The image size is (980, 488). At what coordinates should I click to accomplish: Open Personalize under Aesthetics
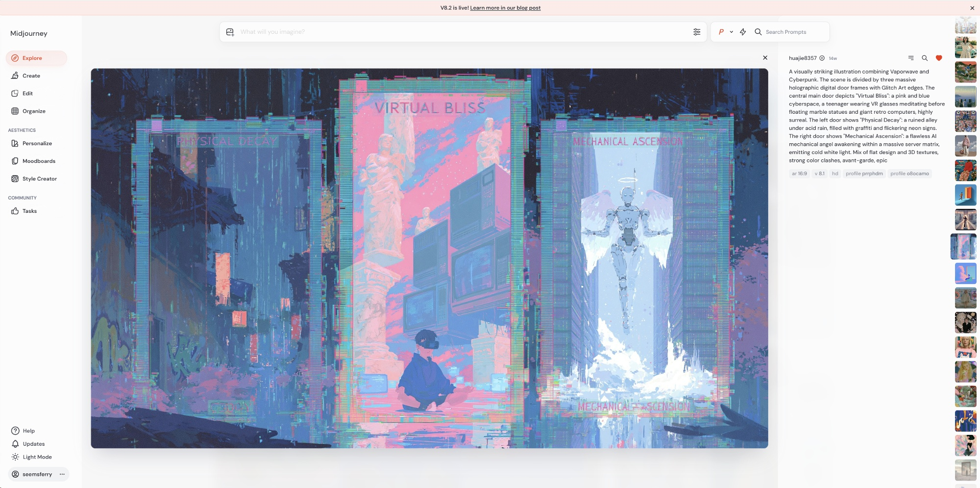click(x=36, y=143)
